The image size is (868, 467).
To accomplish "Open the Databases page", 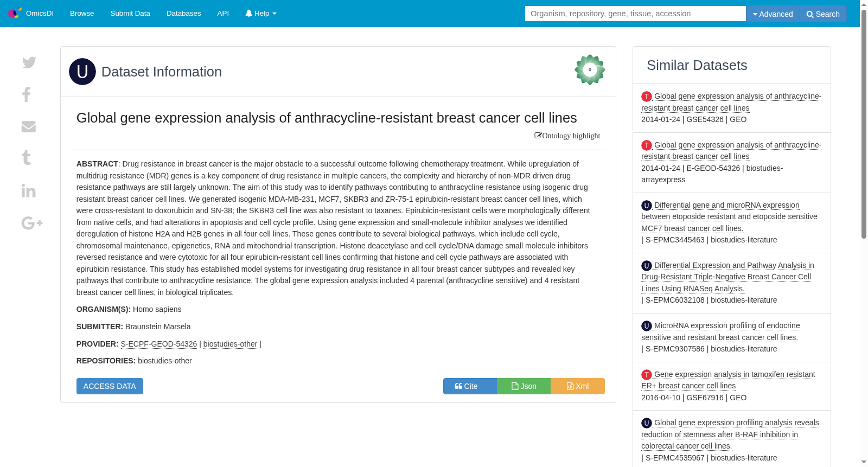I will 184,13.
